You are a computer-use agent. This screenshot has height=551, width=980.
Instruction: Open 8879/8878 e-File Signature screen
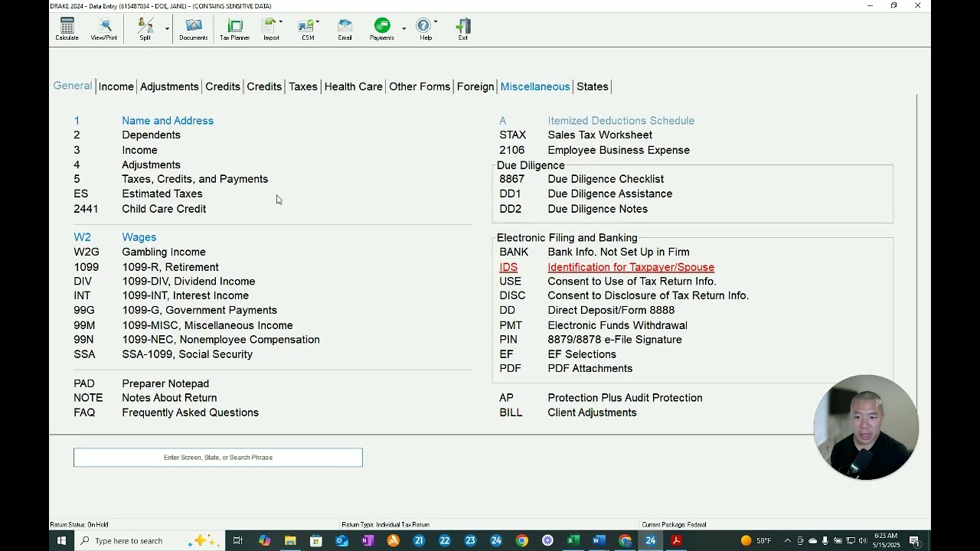click(615, 340)
